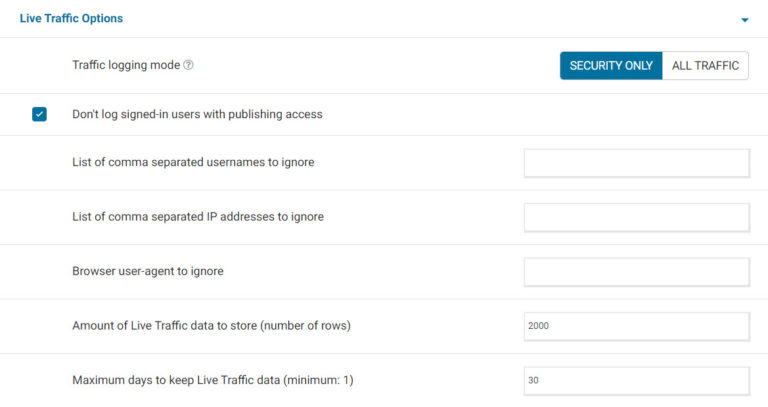Click List of comma separated usernames label
768x407 pixels.
pyautogui.click(x=193, y=162)
